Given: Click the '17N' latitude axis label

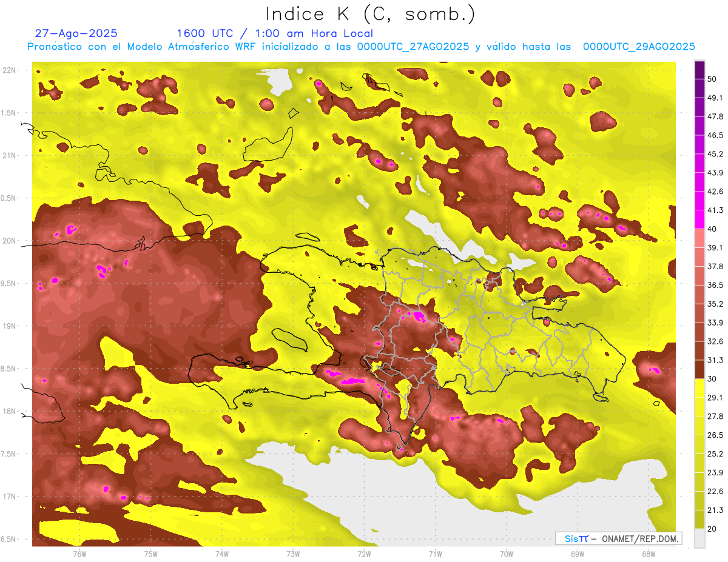Looking at the screenshot, I should (10, 497).
